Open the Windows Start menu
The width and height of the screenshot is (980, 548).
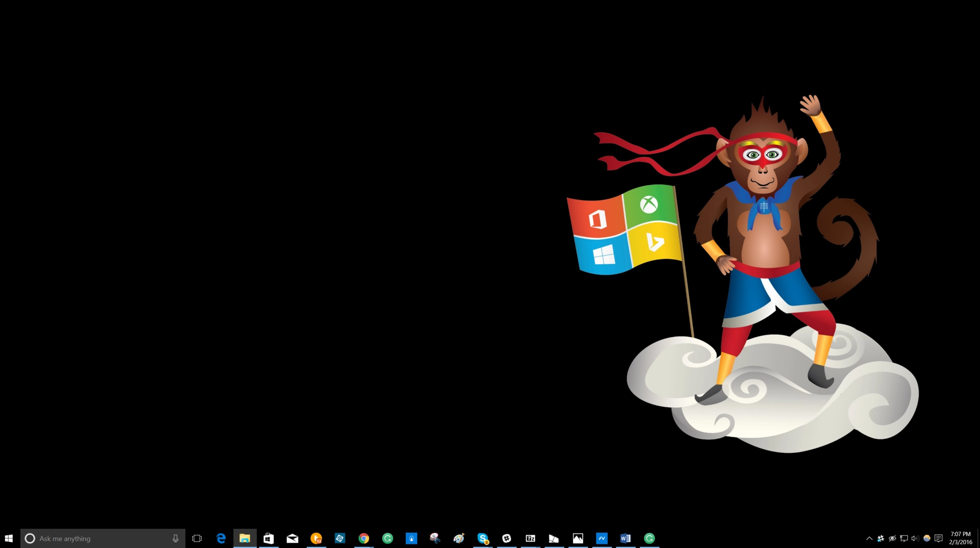(x=9, y=538)
